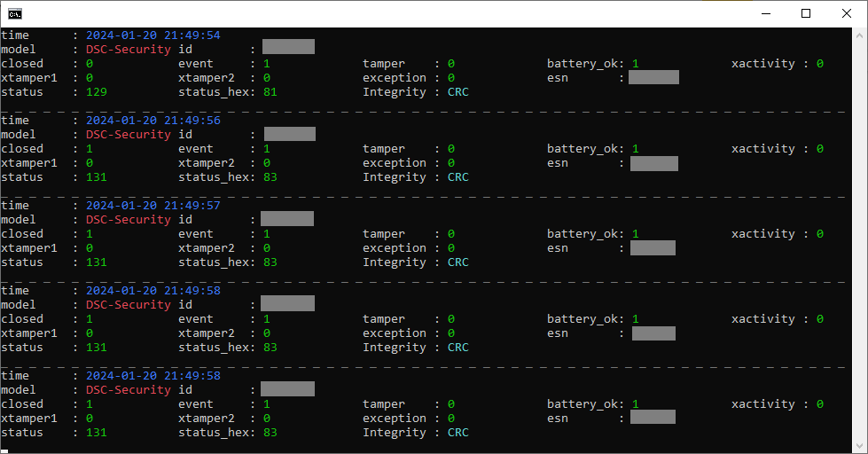Click status_hex value 83 in 21:49:57 record

270,263
